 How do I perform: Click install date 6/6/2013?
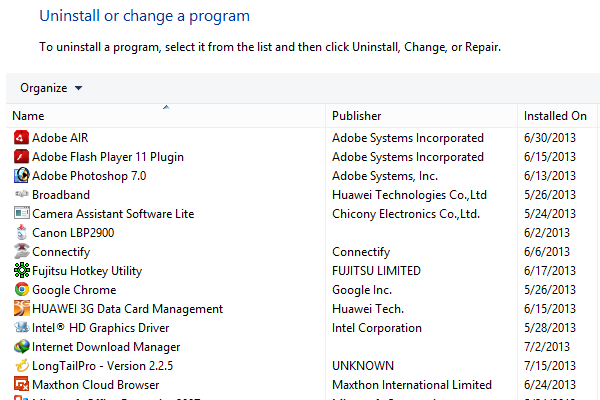(547, 252)
